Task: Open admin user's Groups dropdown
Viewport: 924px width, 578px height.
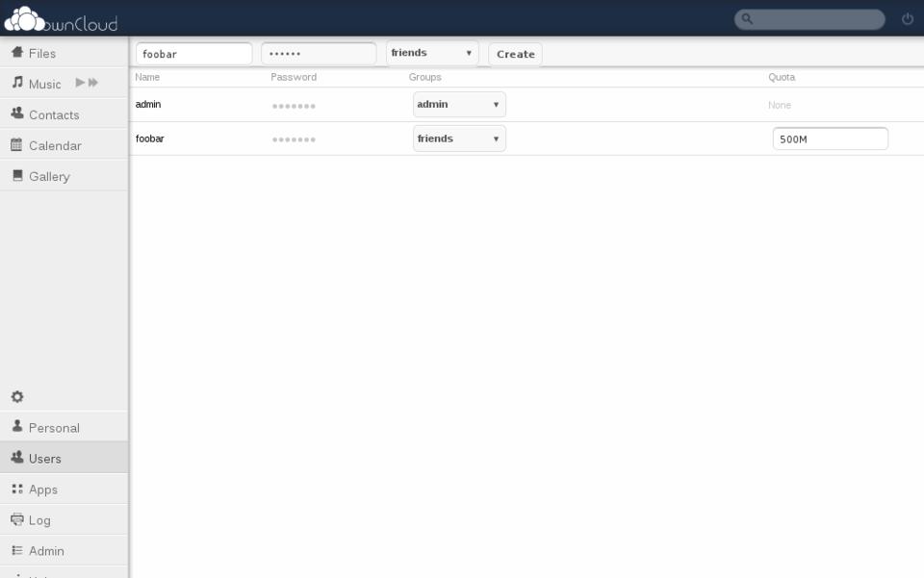Action: coord(459,105)
